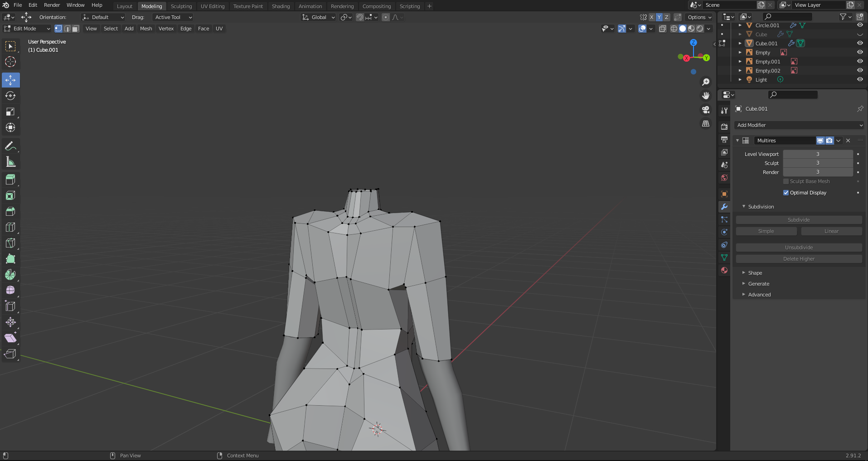Select the Loop Cut tool
Viewport: 868px width, 461px height.
(10, 227)
